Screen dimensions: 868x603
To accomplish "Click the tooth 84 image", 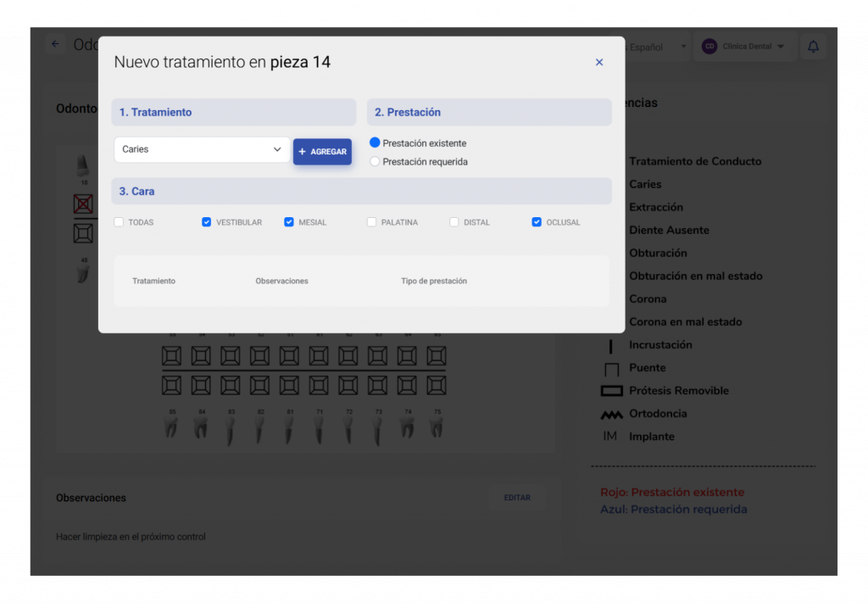I will (201, 428).
